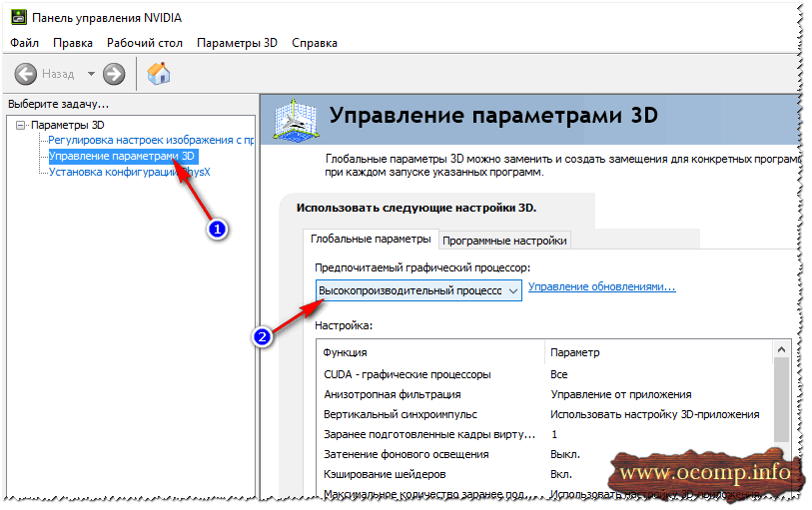Click the Home icon in toolbar
Screen dimensions: 812x510
pos(158,73)
